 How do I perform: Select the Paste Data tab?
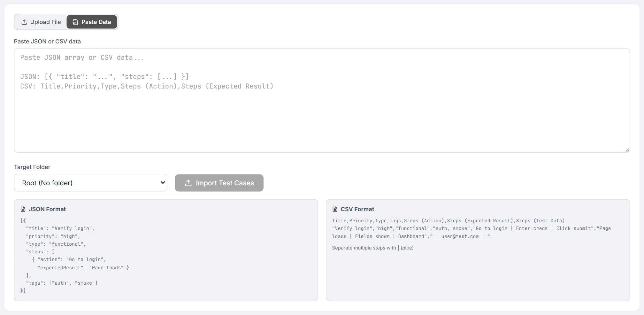pyautogui.click(x=92, y=22)
